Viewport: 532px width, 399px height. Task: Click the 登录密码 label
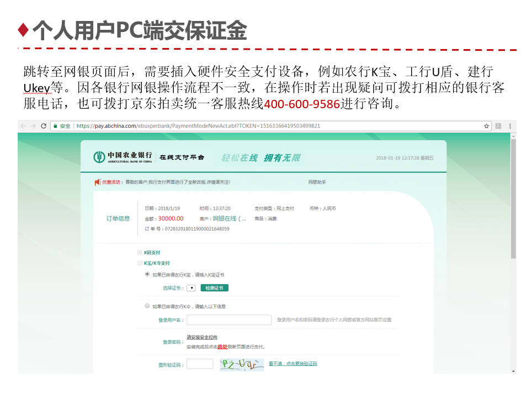pyautogui.click(x=173, y=342)
